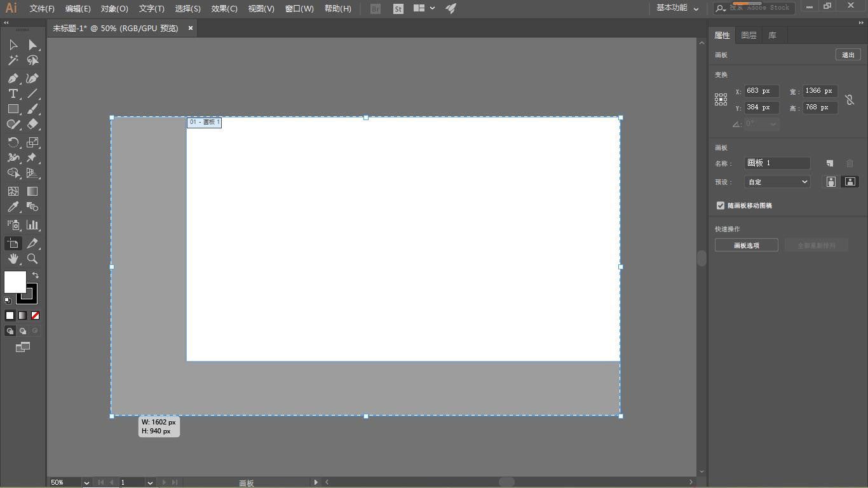This screenshot has height=488, width=868.
Task: Open the 预设 preset dropdown
Action: click(777, 182)
